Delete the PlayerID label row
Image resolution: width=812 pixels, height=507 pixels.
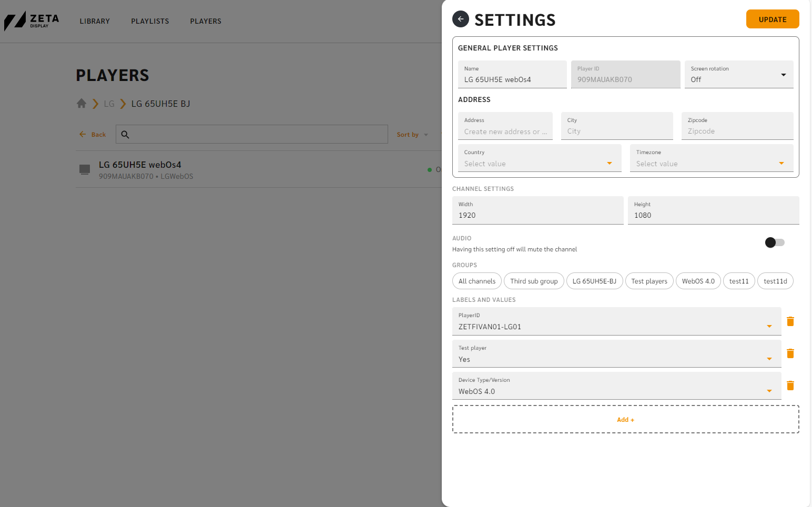790,321
